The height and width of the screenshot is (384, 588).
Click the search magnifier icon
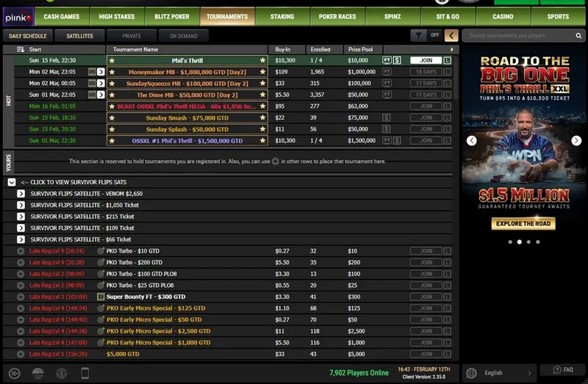(x=579, y=35)
